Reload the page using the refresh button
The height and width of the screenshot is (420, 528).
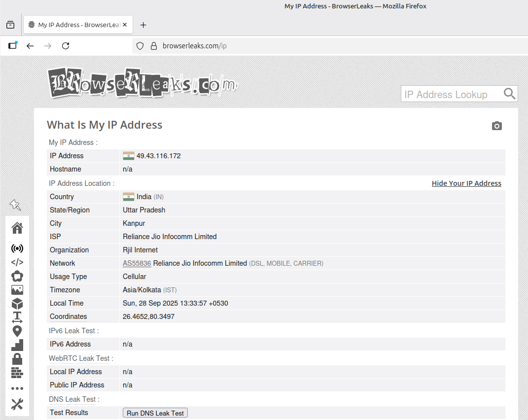coord(66,46)
